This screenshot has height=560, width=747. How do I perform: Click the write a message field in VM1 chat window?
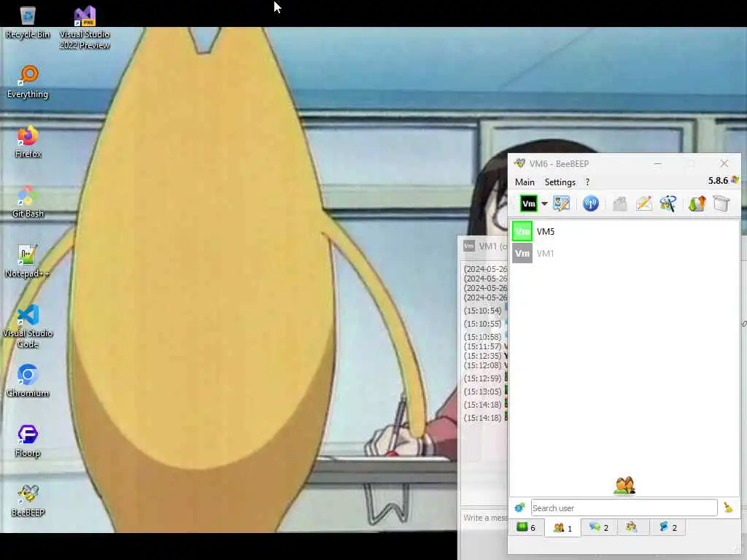click(x=485, y=518)
